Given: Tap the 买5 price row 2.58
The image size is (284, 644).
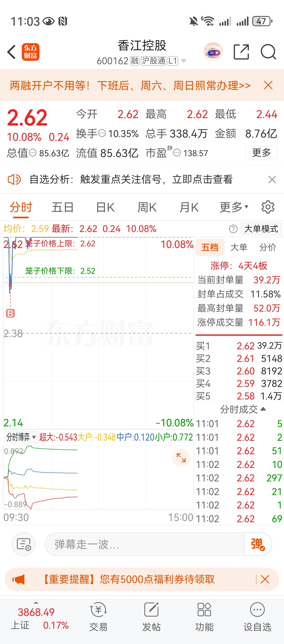Looking at the screenshot, I should point(239,396).
